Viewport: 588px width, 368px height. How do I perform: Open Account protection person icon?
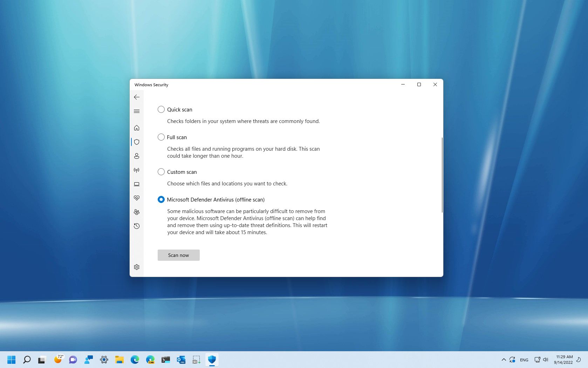tap(137, 156)
